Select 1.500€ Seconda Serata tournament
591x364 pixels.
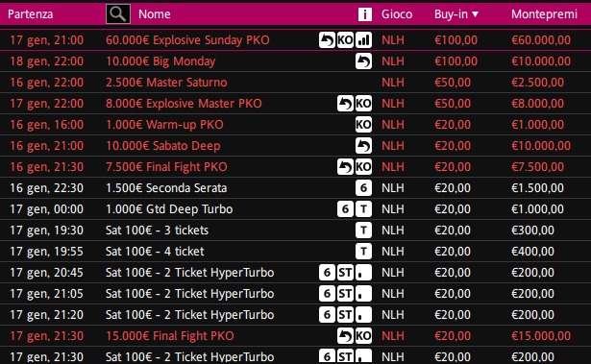click(166, 187)
